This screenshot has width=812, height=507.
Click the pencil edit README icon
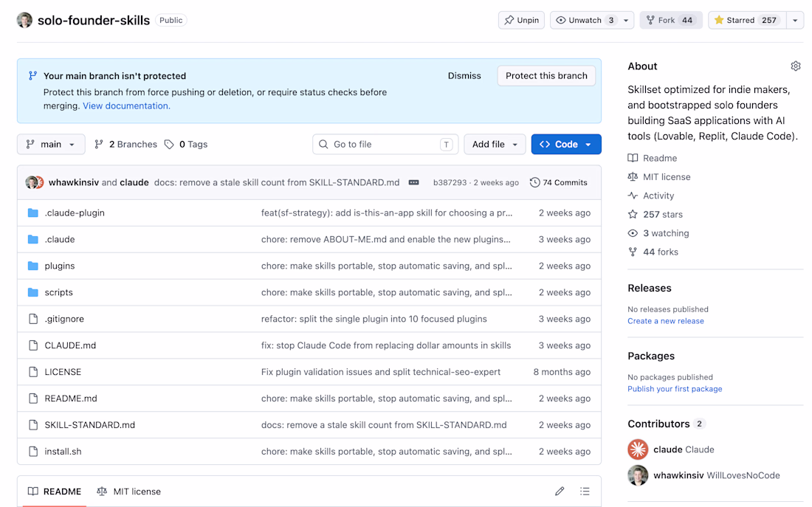point(560,491)
